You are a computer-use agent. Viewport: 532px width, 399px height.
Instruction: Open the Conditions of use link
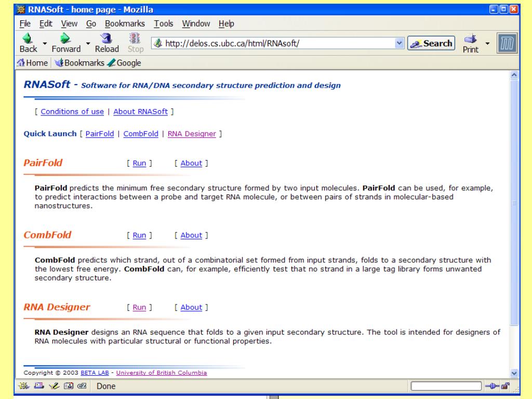tap(72, 112)
